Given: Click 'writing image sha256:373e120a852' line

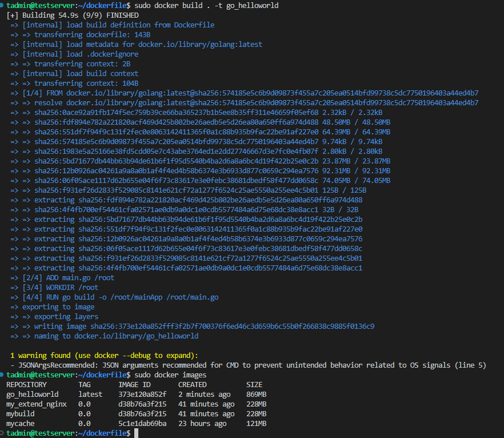Looking at the screenshot, I should pyautogui.click(x=192, y=326).
